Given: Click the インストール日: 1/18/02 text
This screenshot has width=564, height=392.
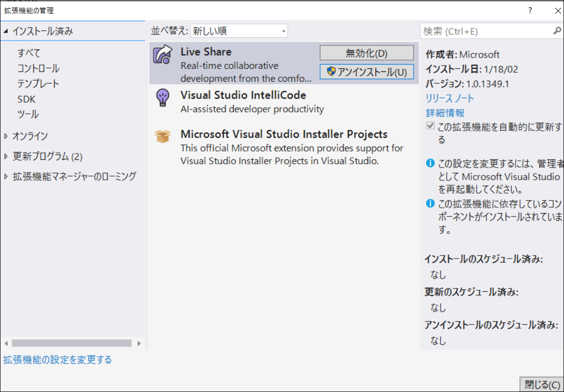Looking at the screenshot, I should coord(472,69).
